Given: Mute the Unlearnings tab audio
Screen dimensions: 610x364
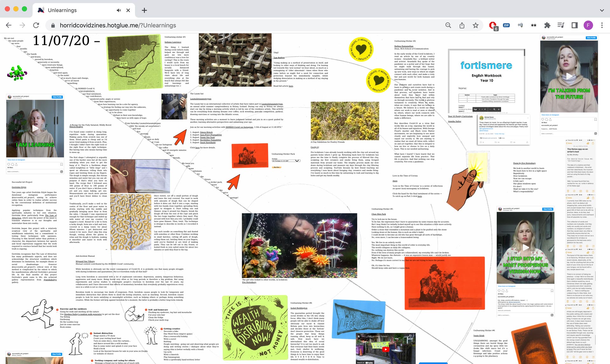Looking at the screenshot, I should pyautogui.click(x=119, y=10).
